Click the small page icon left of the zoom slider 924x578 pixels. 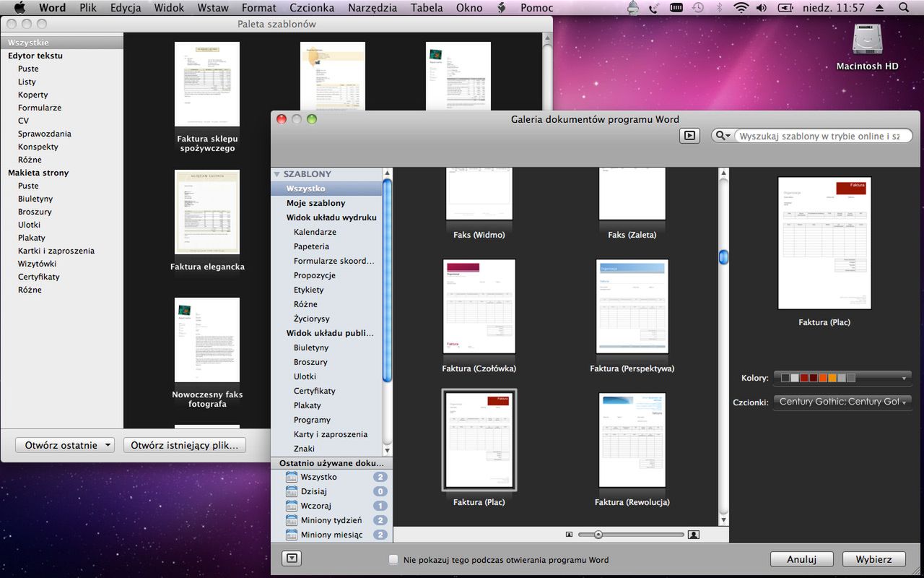click(570, 534)
